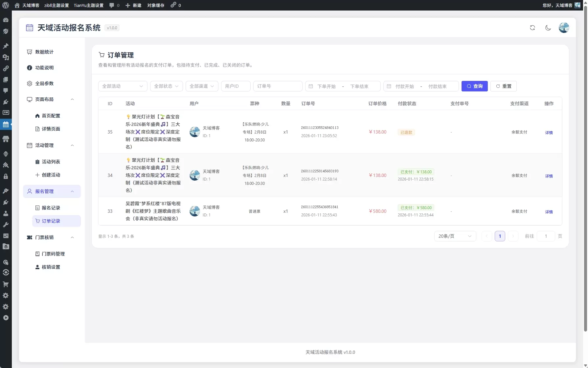Viewport: 588px width, 368px height.
Task: Click the play circle icon in the WP sidebar
Action: 6,318
